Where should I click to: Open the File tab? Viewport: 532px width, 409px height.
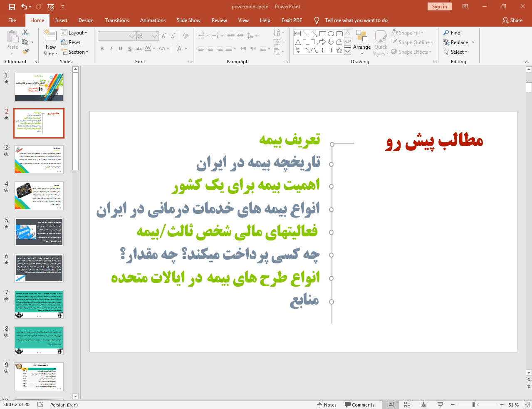tap(12, 20)
